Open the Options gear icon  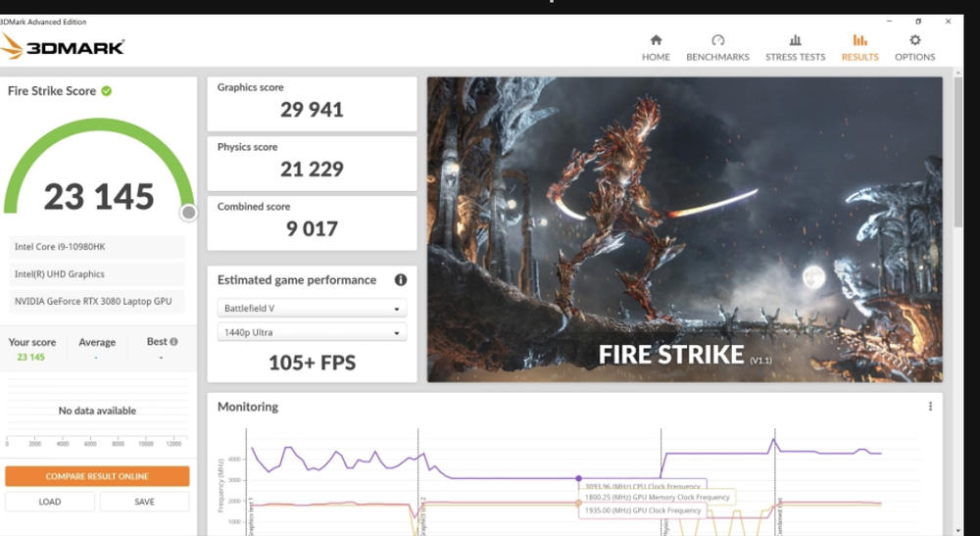pyautogui.click(x=914, y=40)
